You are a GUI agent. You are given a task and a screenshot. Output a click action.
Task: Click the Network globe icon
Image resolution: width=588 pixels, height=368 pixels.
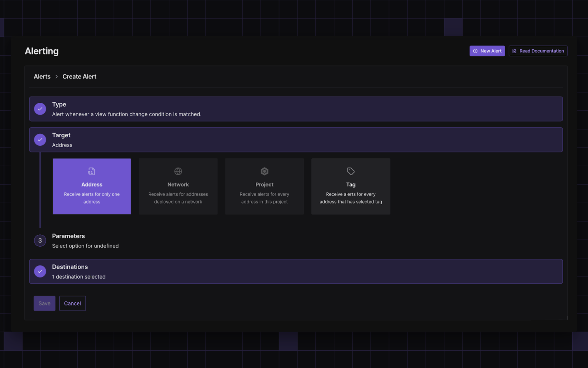pos(178,171)
